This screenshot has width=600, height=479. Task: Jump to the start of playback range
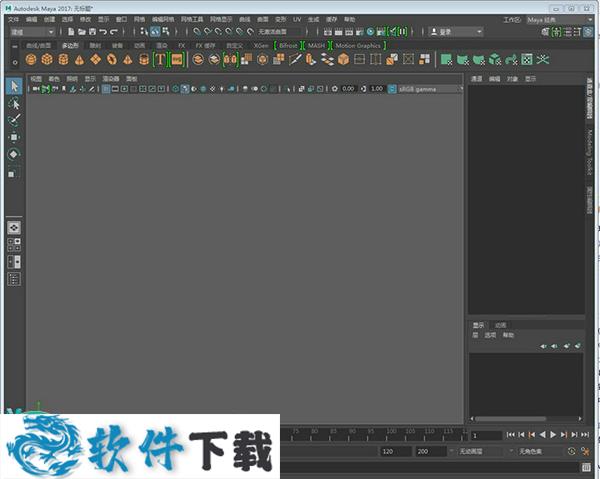(x=511, y=435)
